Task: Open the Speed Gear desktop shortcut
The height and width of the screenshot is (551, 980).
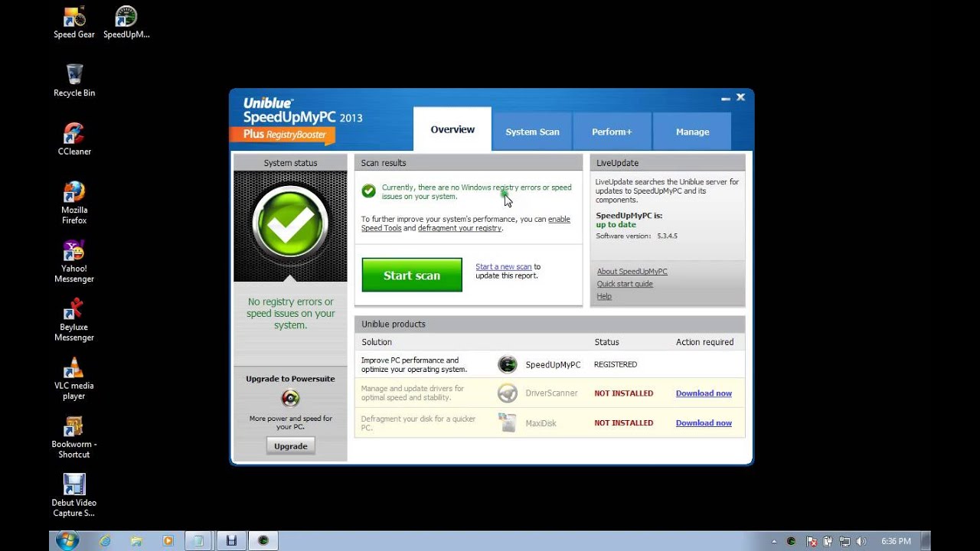Action: point(74,22)
